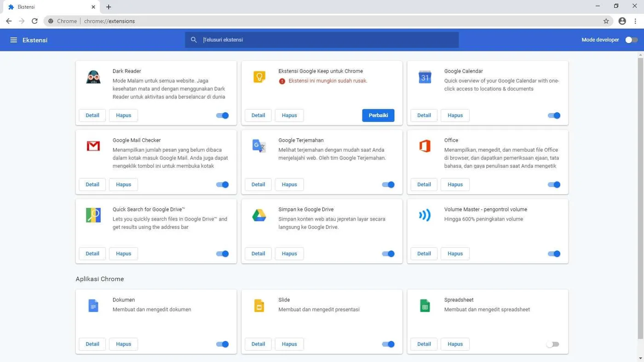Enable Mode developer toggle
This screenshot has height=362, width=644.
631,40
